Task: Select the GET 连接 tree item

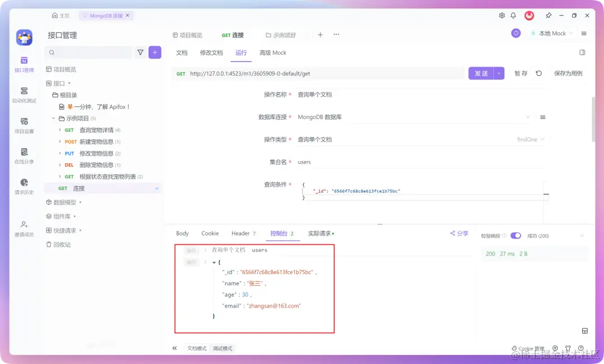Action: click(102, 188)
